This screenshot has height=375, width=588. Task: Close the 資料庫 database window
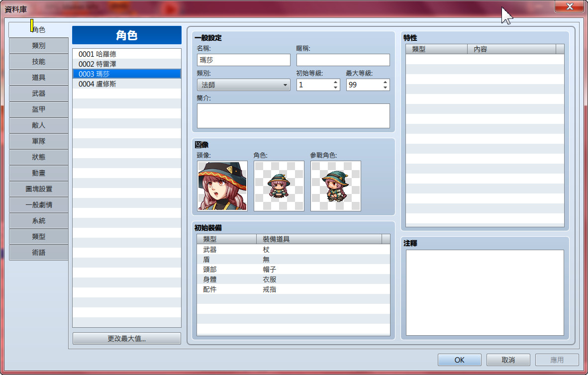(570, 6)
